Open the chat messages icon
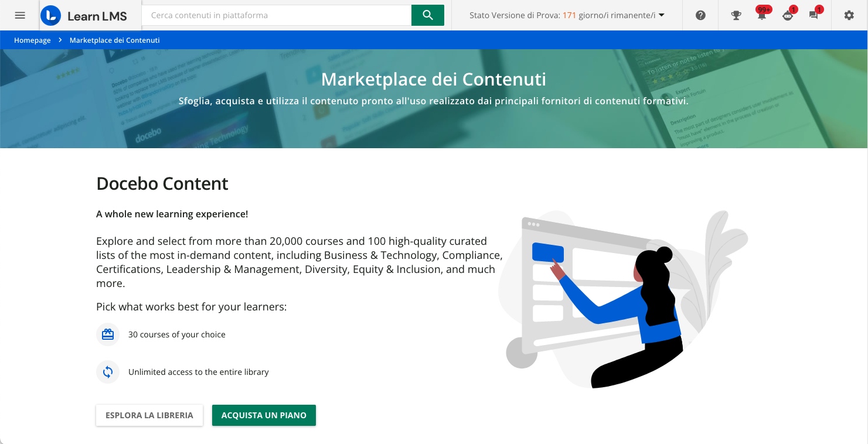Viewport: 868px width, 444px height. pos(814,15)
